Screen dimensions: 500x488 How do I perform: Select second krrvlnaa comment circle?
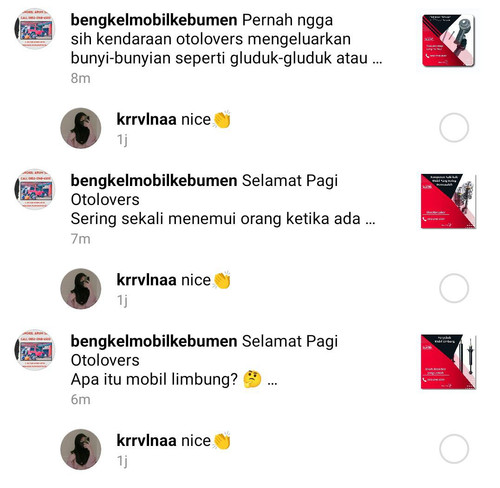[x=454, y=288]
